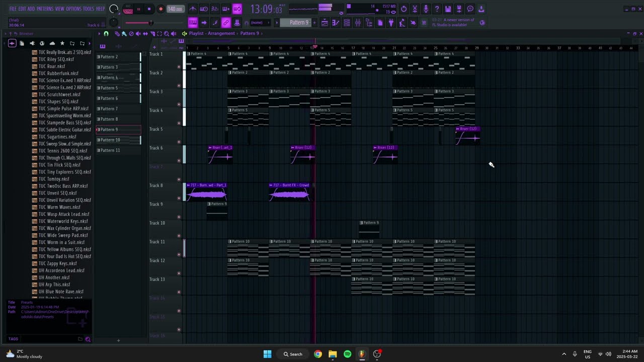Expand more browser tabs arrow
The height and width of the screenshot is (362, 644).
[90, 43]
